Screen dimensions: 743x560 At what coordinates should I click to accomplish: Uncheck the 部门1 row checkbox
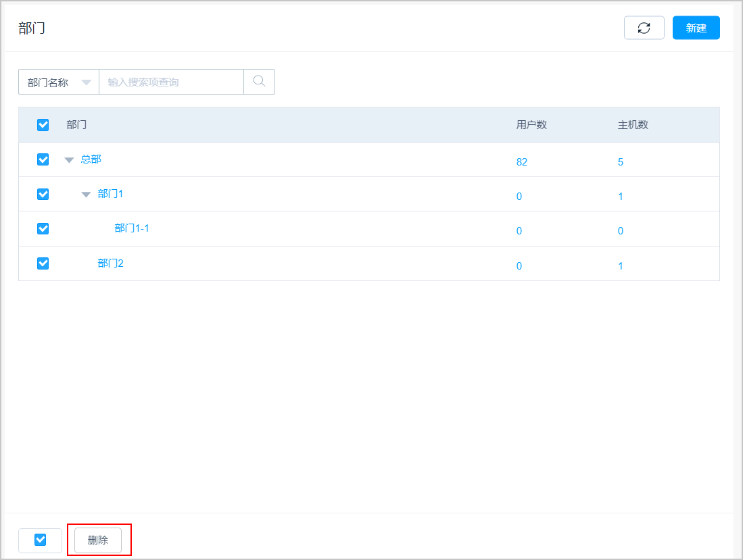click(43, 194)
